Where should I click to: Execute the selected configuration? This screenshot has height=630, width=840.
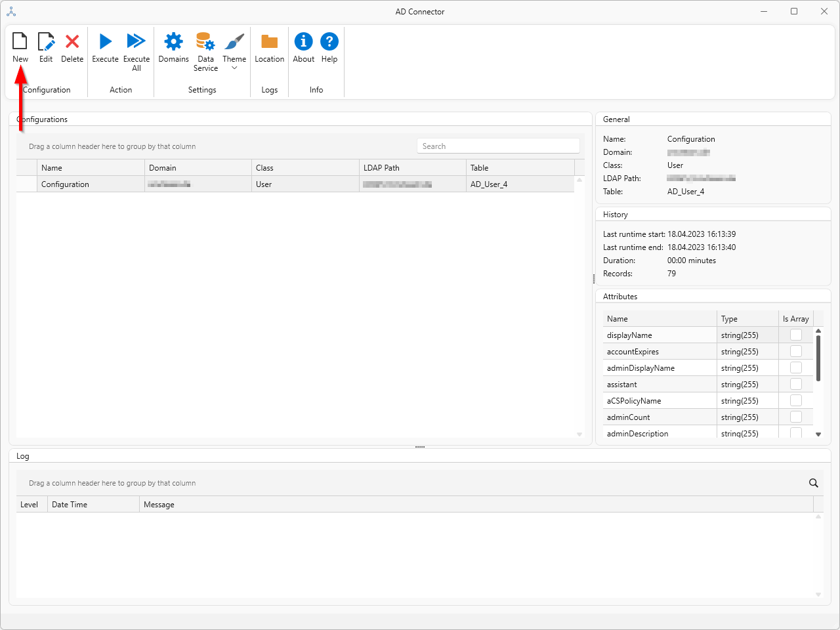(105, 48)
